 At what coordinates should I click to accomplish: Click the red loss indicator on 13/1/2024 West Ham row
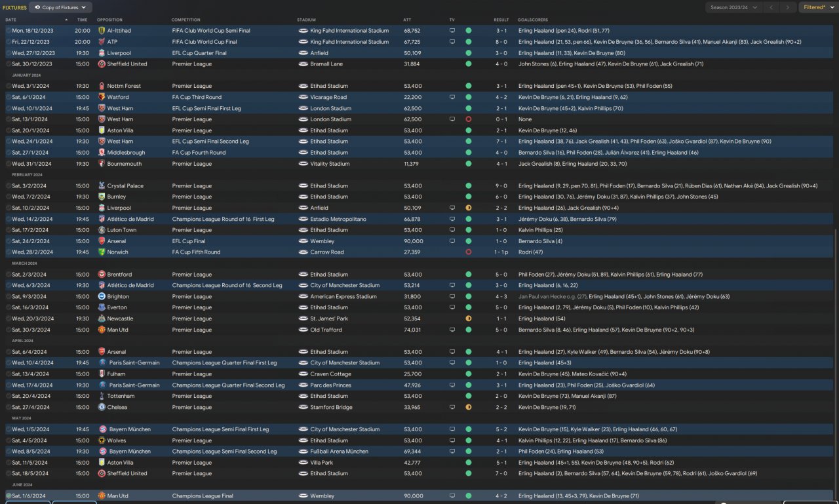click(x=469, y=119)
